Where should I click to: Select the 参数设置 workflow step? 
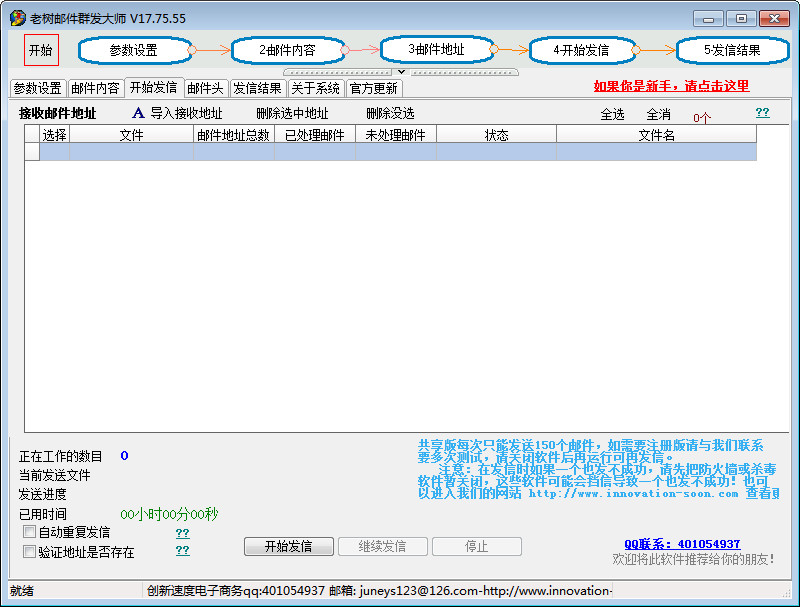click(134, 50)
